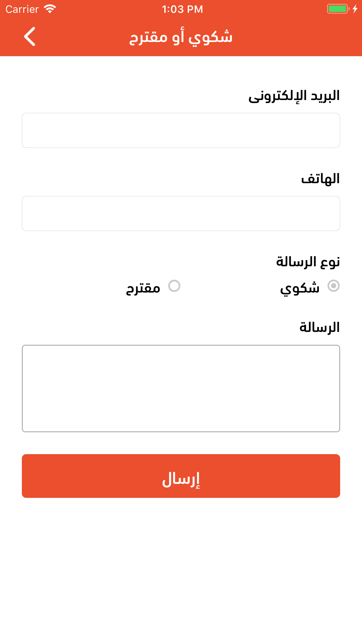Tap the 1:03 PM clock in status bar
The image size is (362, 644).
(x=182, y=9)
